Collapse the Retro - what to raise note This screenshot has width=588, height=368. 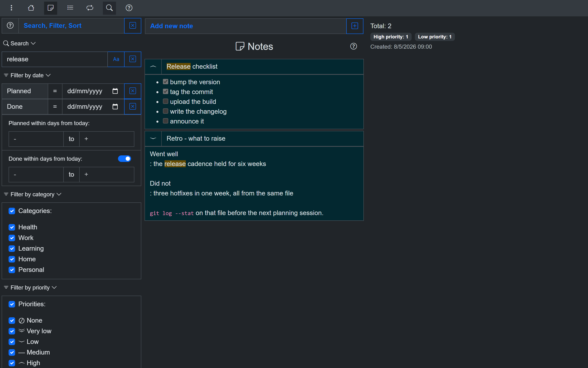153,138
